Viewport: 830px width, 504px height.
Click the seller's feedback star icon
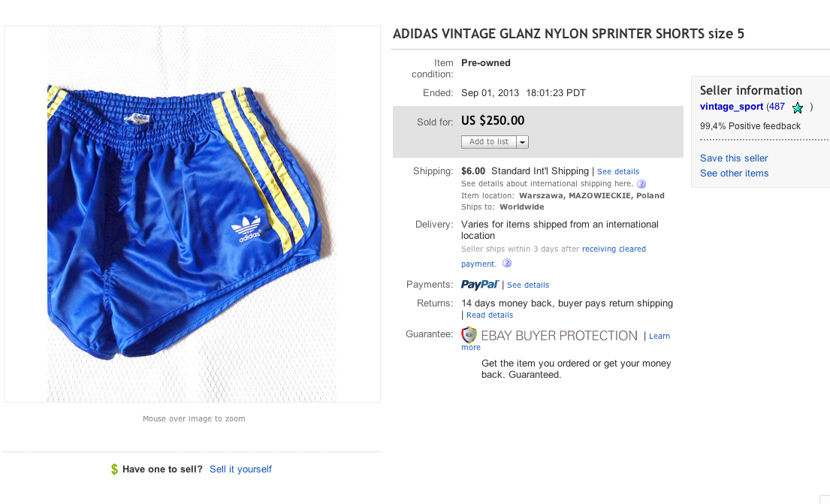(798, 107)
